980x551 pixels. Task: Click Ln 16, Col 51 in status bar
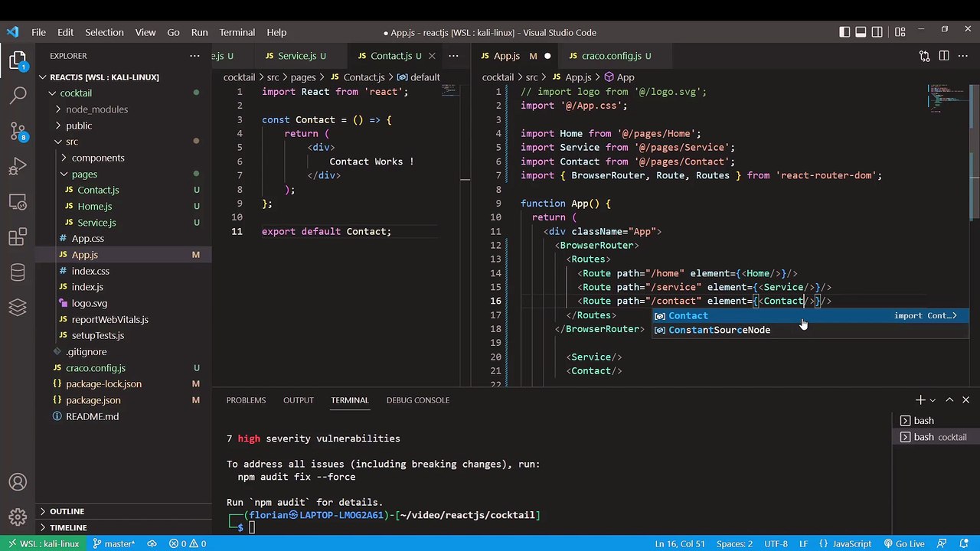click(680, 543)
